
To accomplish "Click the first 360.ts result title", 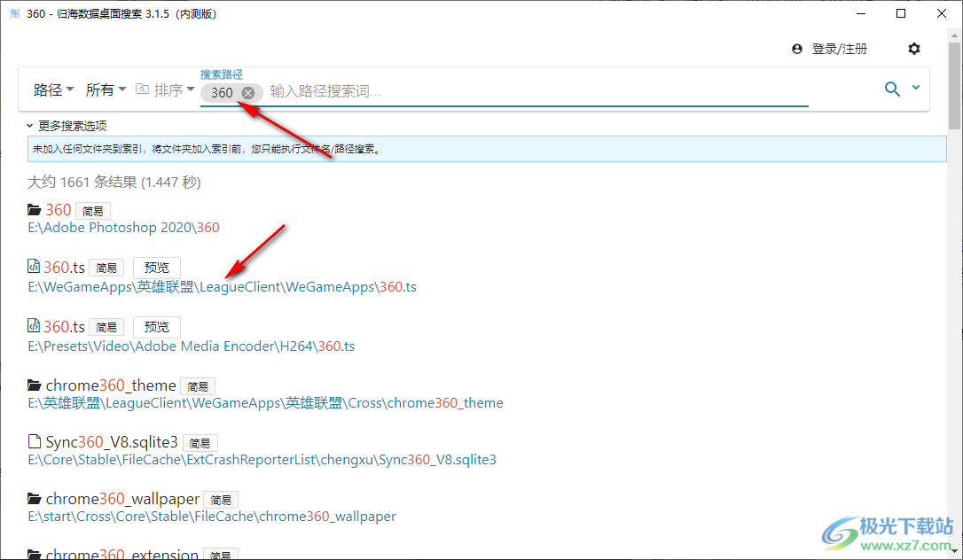I will (x=64, y=268).
